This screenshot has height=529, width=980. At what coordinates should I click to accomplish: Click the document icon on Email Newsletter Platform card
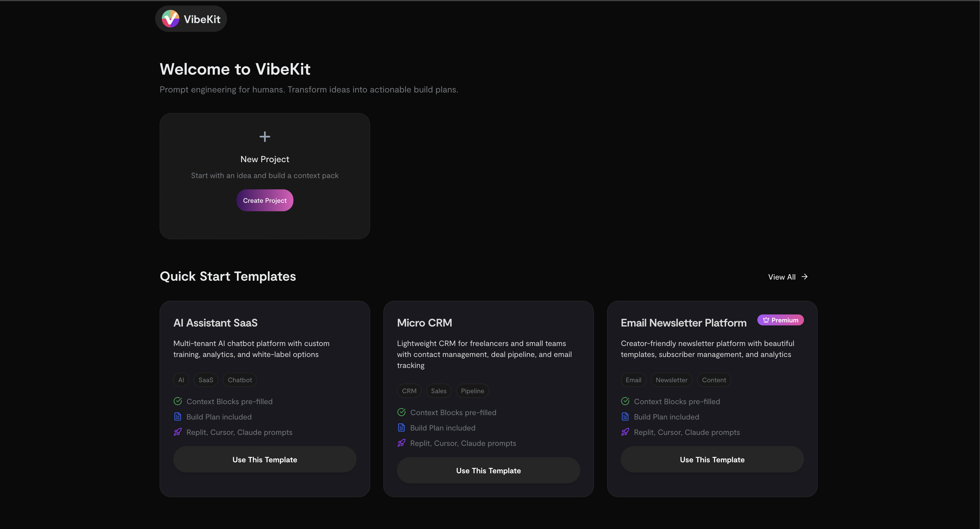tap(625, 416)
